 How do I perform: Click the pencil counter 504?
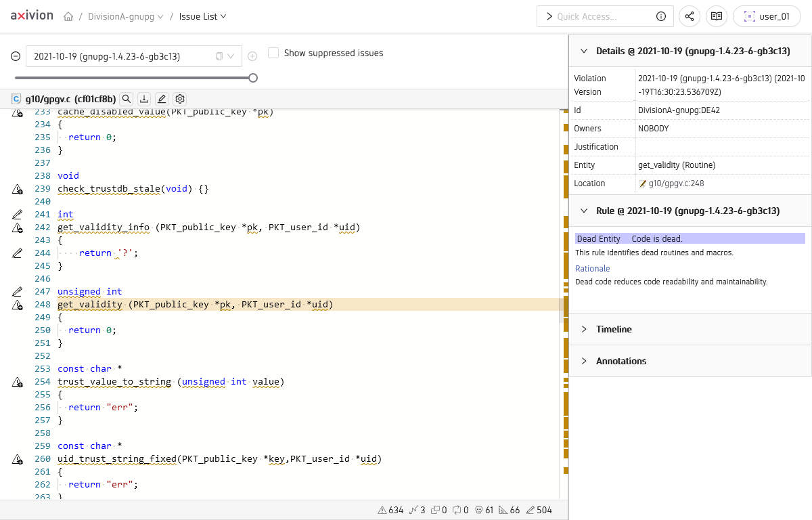tap(539, 510)
